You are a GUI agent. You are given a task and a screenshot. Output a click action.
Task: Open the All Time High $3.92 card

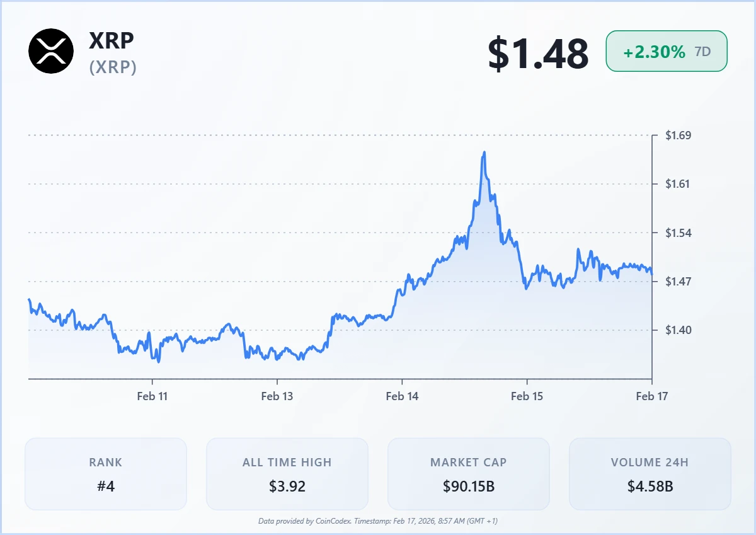pyautogui.click(x=287, y=473)
